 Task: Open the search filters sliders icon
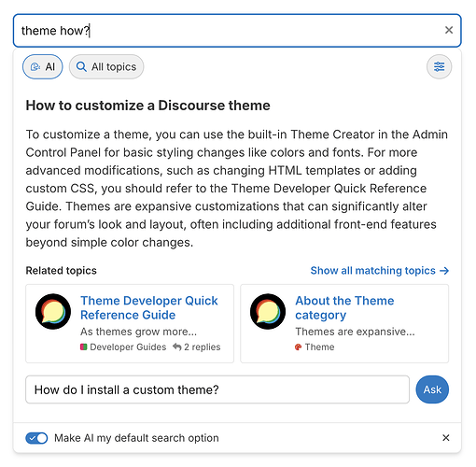click(439, 66)
